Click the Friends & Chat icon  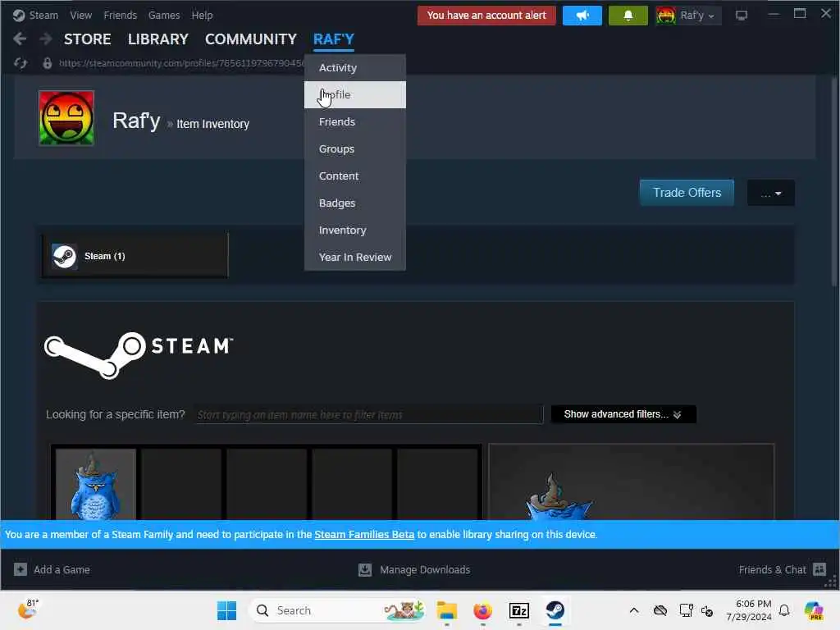click(x=819, y=569)
